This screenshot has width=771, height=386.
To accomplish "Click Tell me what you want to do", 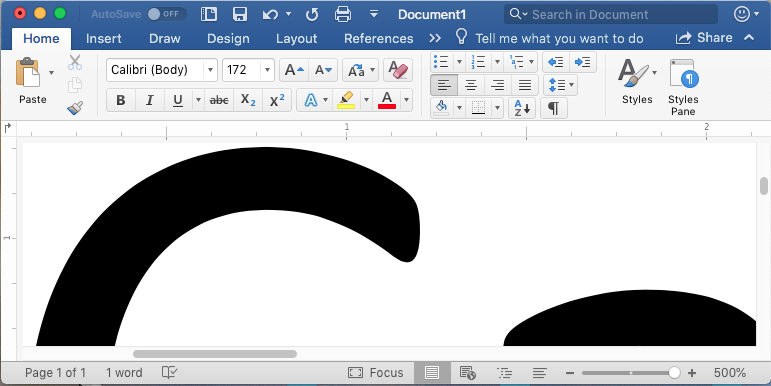I will [x=559, y=38].
